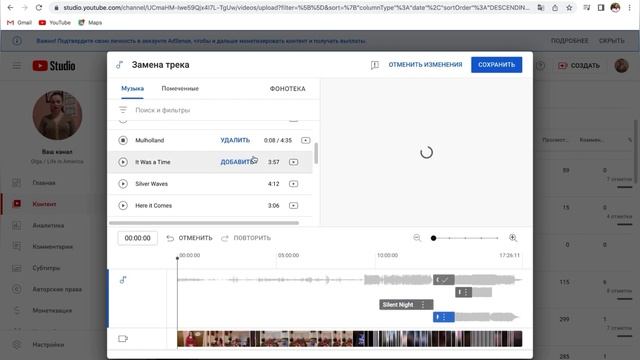The height and width of the screenshot is (360, 640).
Task: Click the video track camera icon
Action: click(123, 339)
